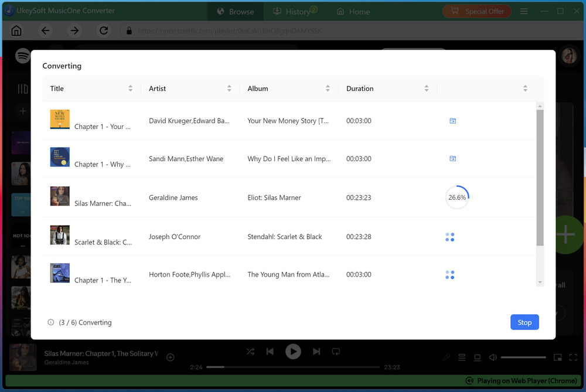Screen dimensions: 586x392
Task: Open output folder for Sandi Mann row
Action: point(452,158)
